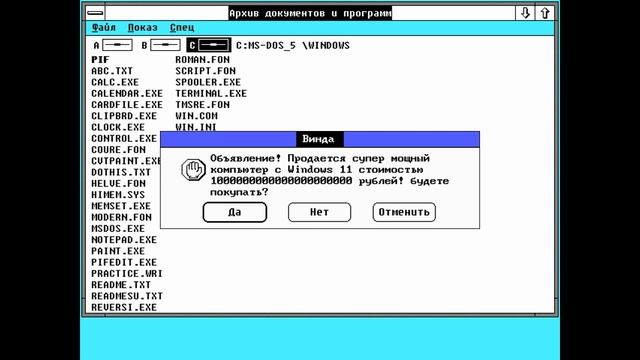Select ROMAN.FON file
This screenshot has height=360, width=640.
pos(202,60)
